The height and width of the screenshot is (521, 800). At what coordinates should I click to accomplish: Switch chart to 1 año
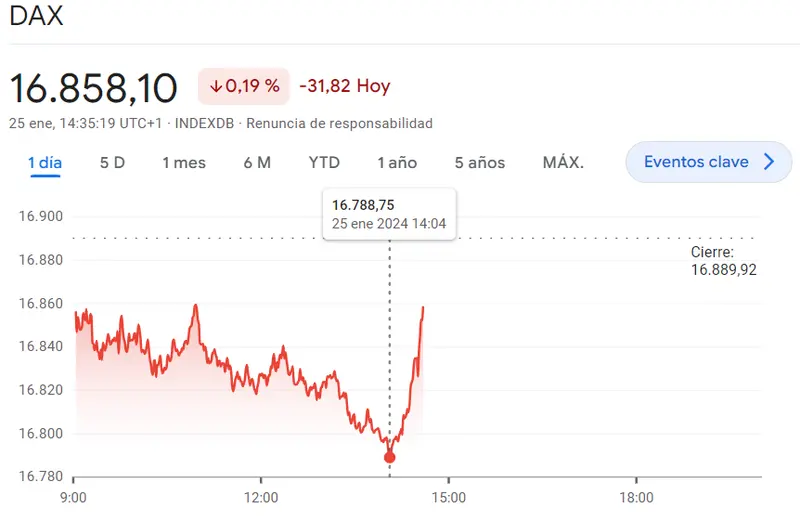pyautogui.click(x=397, y=162)
